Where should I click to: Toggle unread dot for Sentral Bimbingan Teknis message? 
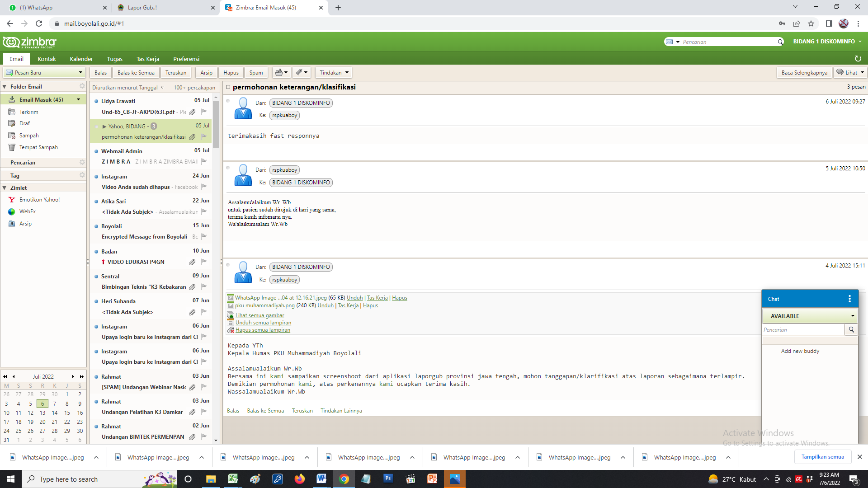(96, 277)
